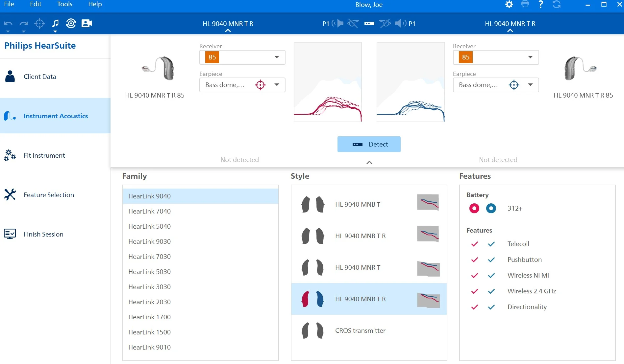Toggle the blue Pushbutton checkmark
Image resolution: width=624 pixels, height=364 pixels.
click(x=491, y=260)
